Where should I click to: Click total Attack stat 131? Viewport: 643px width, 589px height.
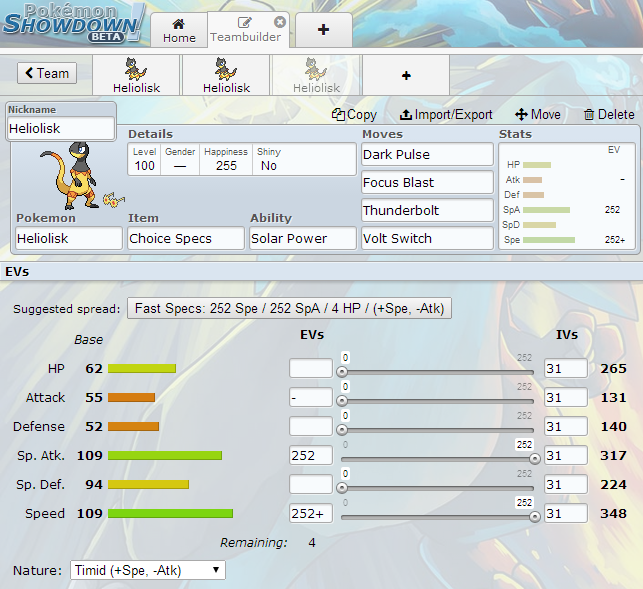(x=613, y=397)
